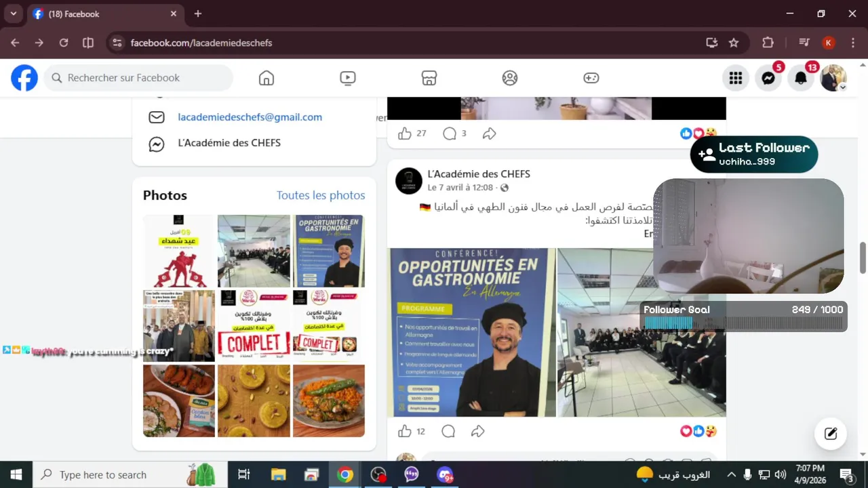This screenshot has width=868, height=488.
Task: Open volume control in system tray
Action: 781,474
